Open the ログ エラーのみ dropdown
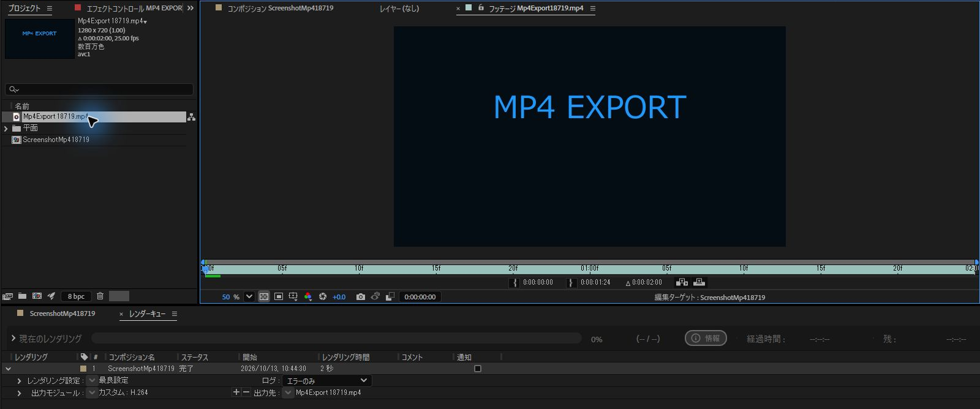 tap(327, 381)
